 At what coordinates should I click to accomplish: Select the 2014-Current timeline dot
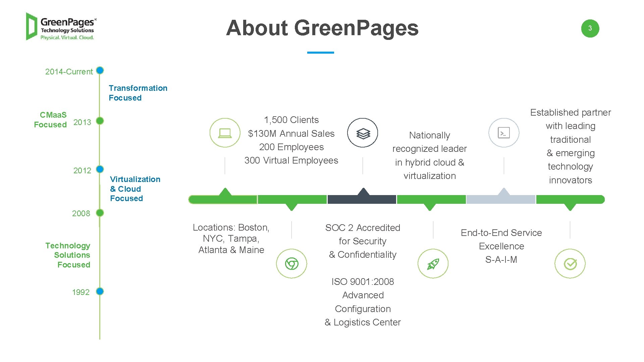pos(100,70)
